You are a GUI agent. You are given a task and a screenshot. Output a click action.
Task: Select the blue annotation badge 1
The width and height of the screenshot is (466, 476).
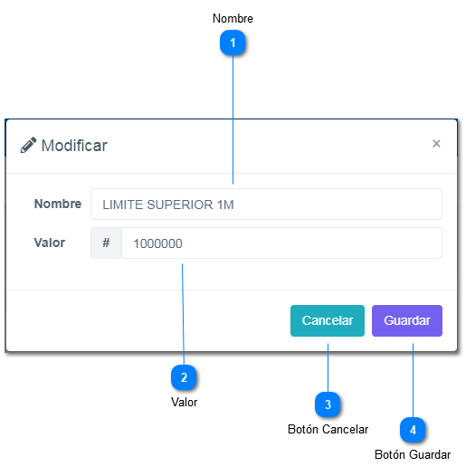tap(233, 43)
